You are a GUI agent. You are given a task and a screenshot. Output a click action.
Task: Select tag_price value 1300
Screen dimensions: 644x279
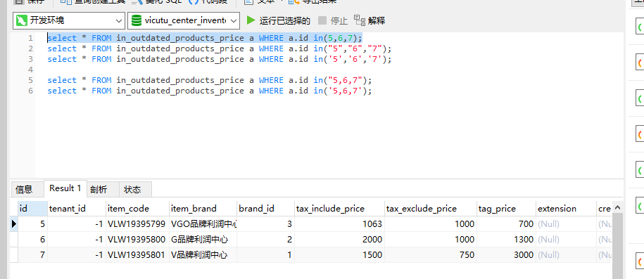tap(507, 239)
